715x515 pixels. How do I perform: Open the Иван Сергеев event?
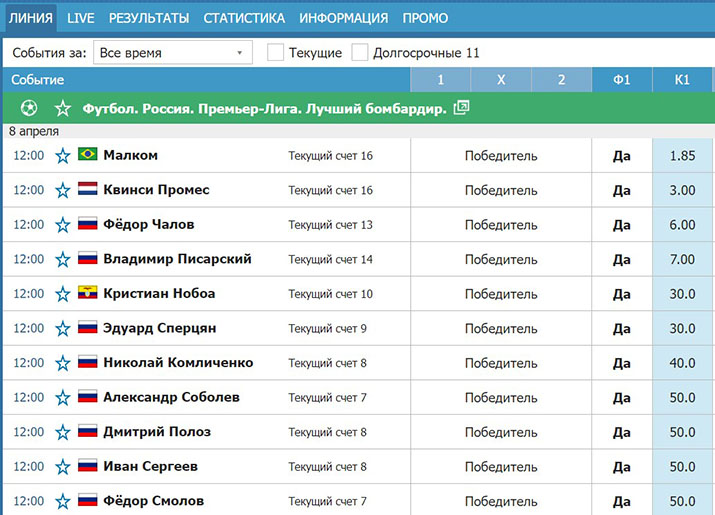point(150,466)
